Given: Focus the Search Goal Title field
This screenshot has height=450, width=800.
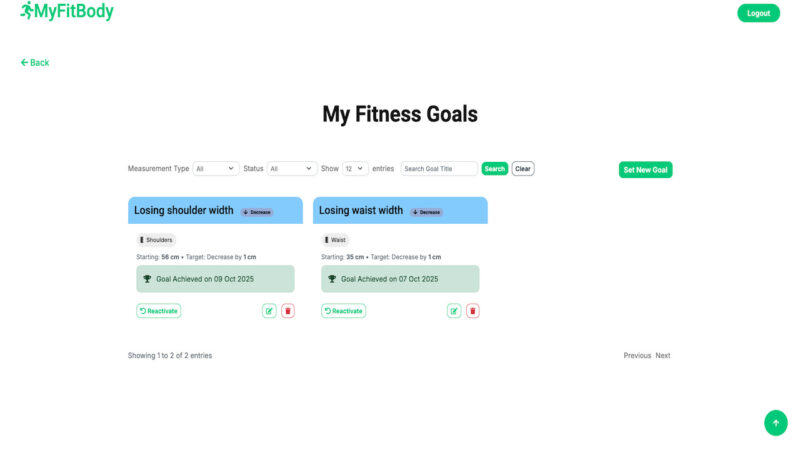Looking at the screenshot, I should tap(439, 169).
